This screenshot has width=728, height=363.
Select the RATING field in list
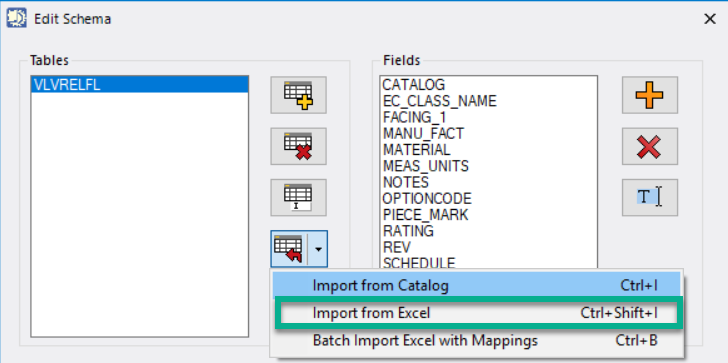[408, 231]
